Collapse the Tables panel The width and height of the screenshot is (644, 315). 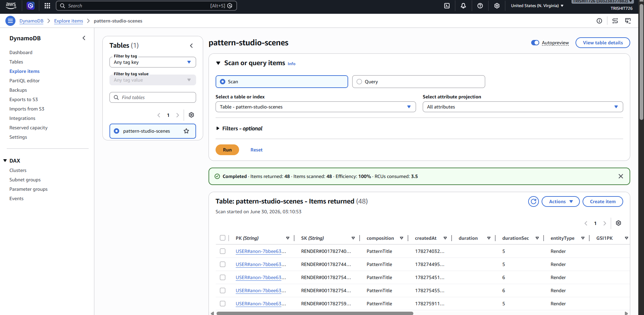point(191,45)
